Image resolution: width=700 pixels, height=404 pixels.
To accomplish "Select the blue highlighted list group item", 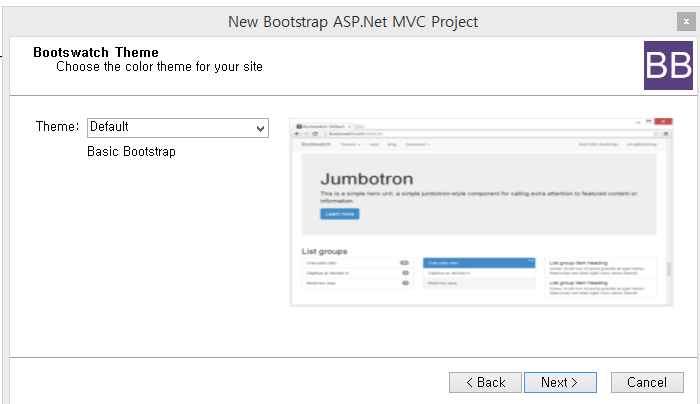I will point(480,263).
